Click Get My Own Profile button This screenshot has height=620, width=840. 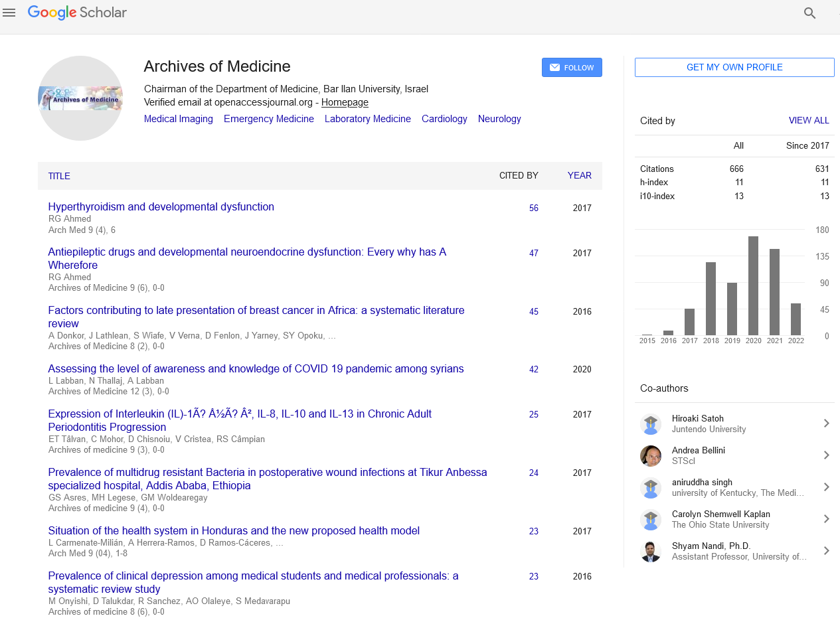(x=734, y=68)
